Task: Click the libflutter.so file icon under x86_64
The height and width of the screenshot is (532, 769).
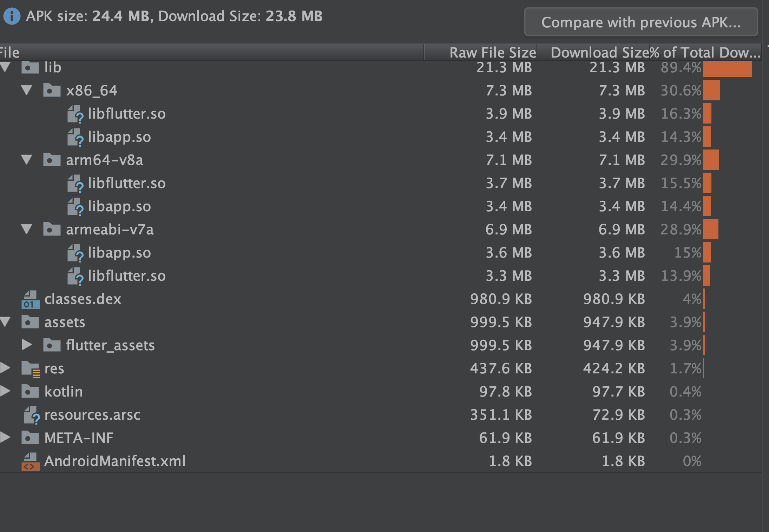Action: point(75,114)
